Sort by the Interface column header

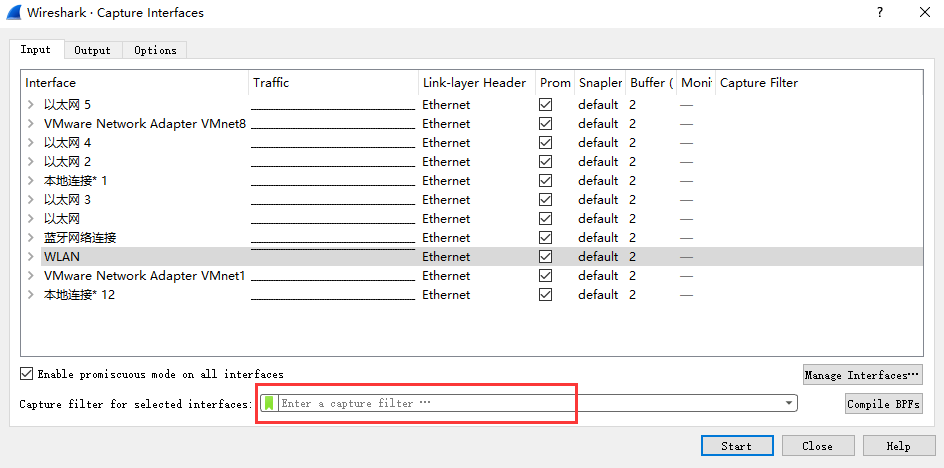(135, 83)
